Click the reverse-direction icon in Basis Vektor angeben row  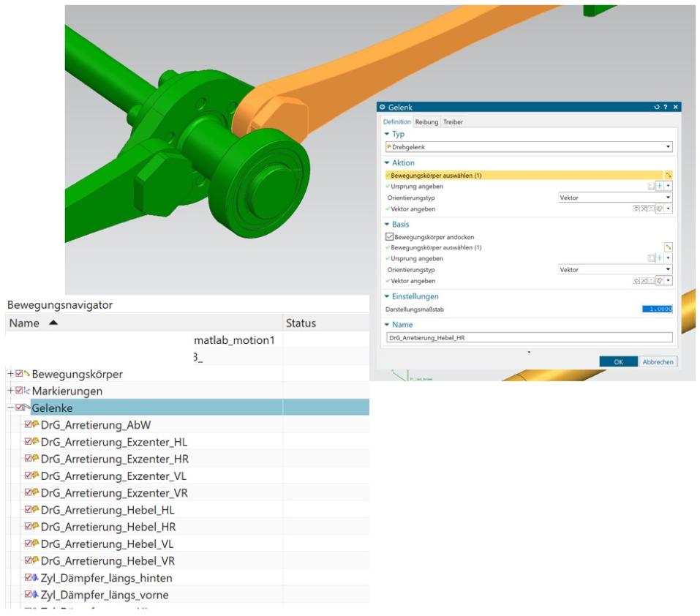pos(644,280)
